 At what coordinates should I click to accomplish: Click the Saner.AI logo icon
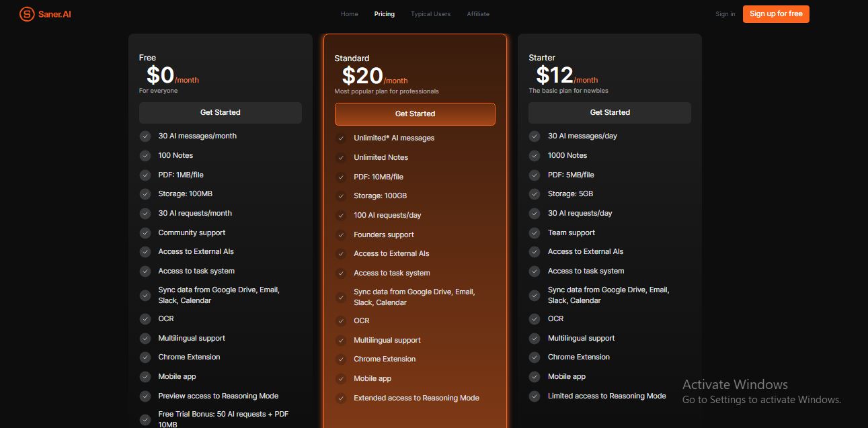(x=27, y=14)
